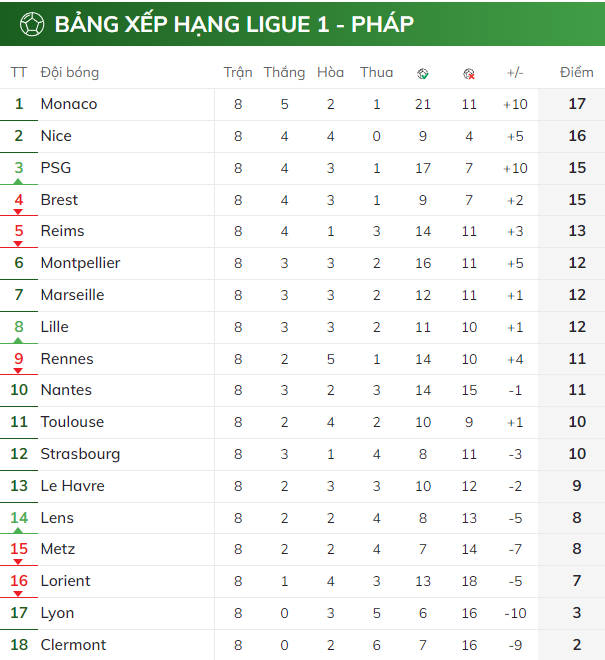Click the red down arrow under Lorient rank
The image size is (605, 660).
pyautogui.click(x=18, y=594)
